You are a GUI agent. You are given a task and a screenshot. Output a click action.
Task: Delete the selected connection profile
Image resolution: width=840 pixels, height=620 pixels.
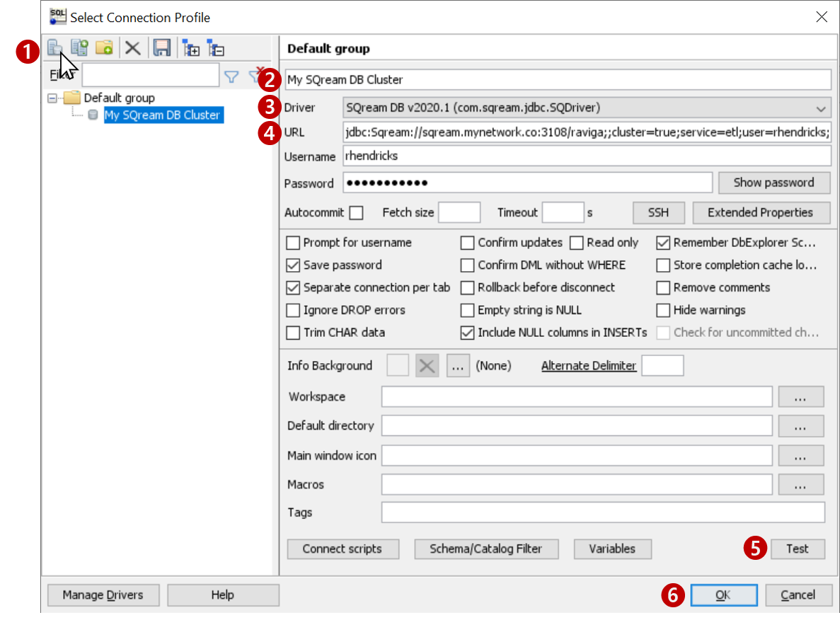click(132, 47)
